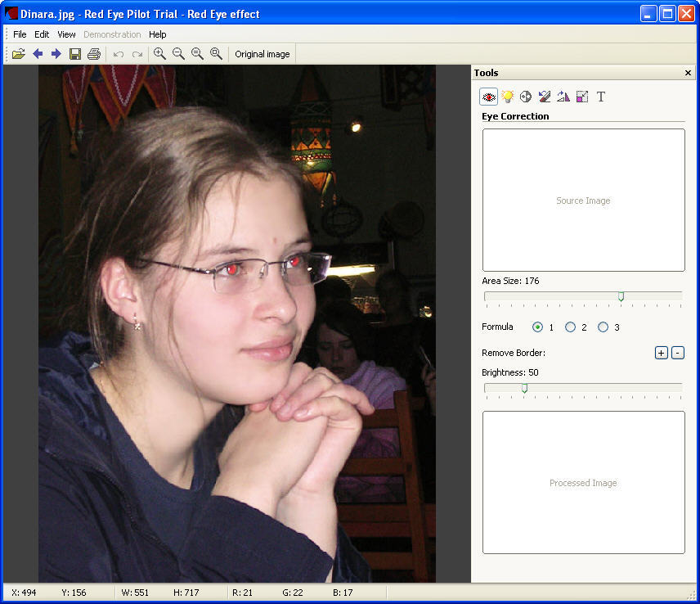Click the Area Size slider handle

[621, 296]
